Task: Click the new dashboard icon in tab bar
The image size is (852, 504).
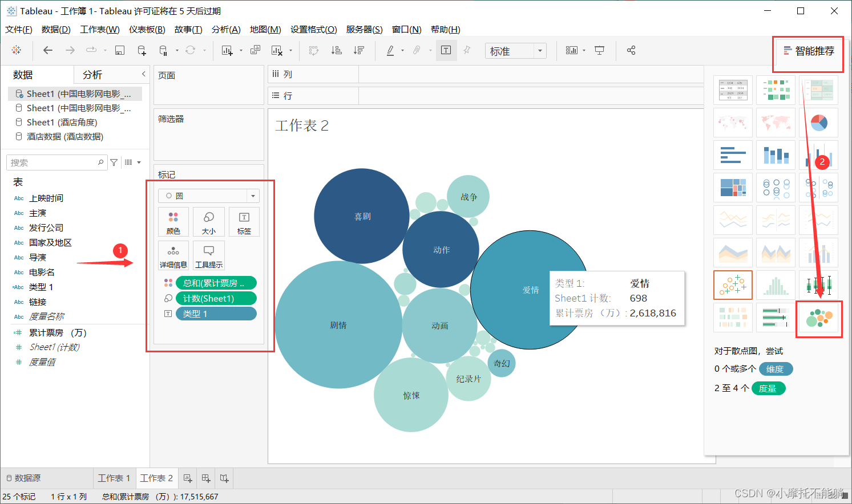Action: [x=206, y=478]
